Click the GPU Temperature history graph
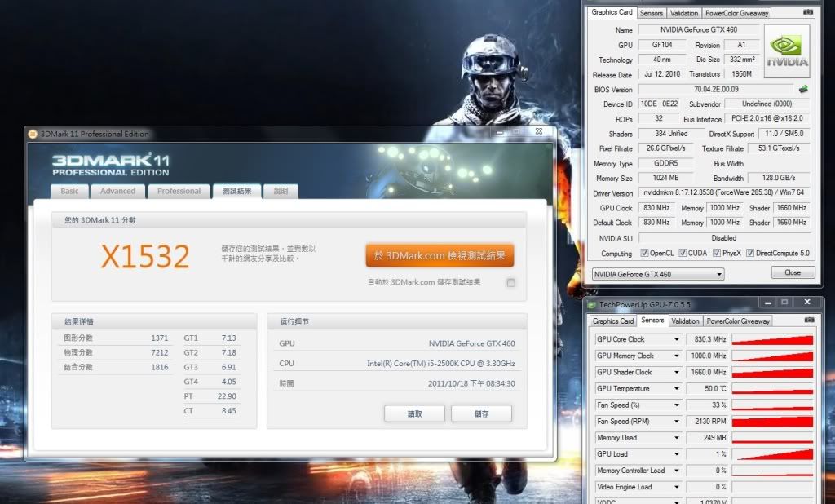The width and height of the screenshot is (835, 504). (x=773, y=389)
